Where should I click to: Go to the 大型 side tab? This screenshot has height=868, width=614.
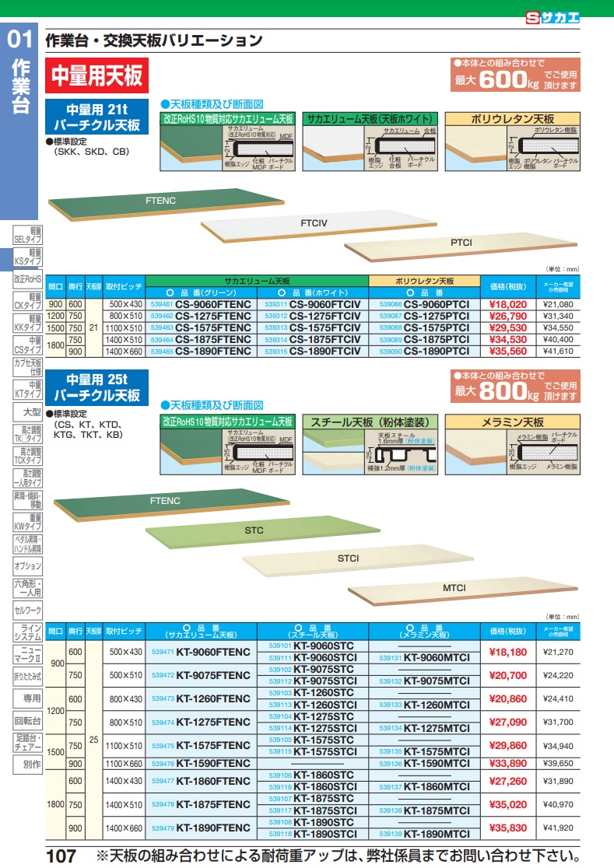click(28, 412)
